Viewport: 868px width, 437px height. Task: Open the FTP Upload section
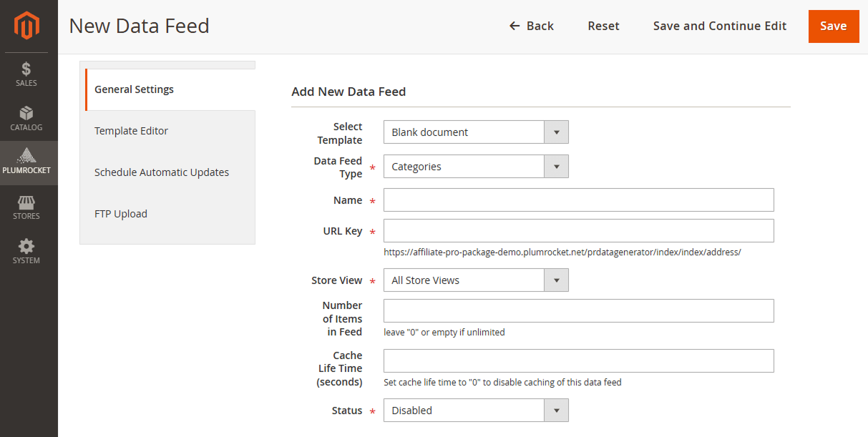pyautogui.click(x=120, y=213)
